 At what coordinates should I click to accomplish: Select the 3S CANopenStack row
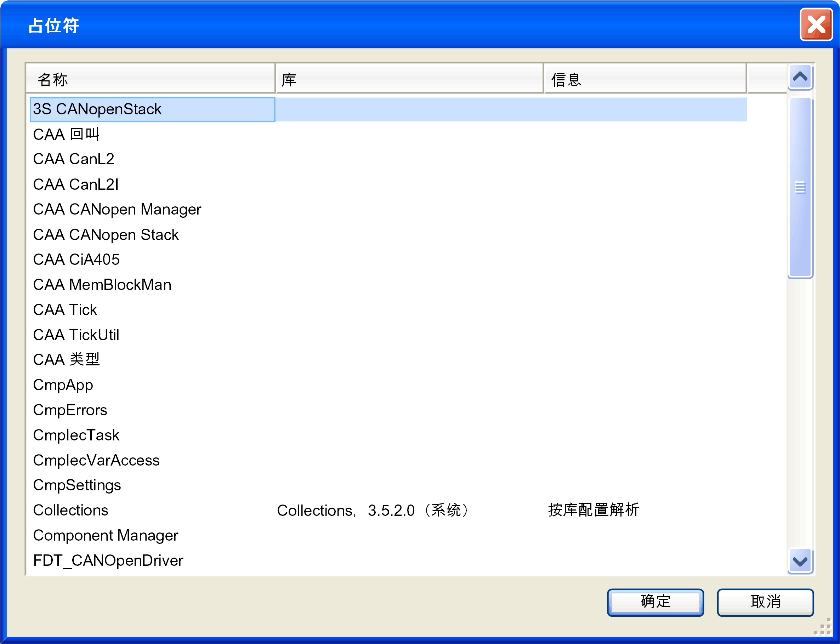(97, 109)
